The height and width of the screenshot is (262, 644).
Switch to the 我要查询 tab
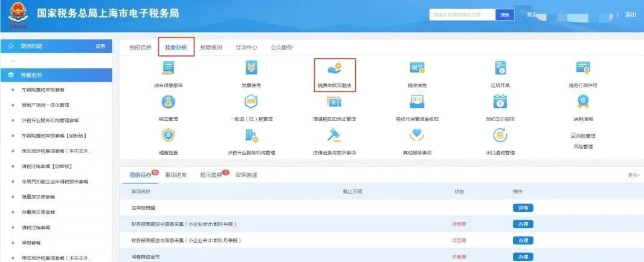[x=211, y=47]
